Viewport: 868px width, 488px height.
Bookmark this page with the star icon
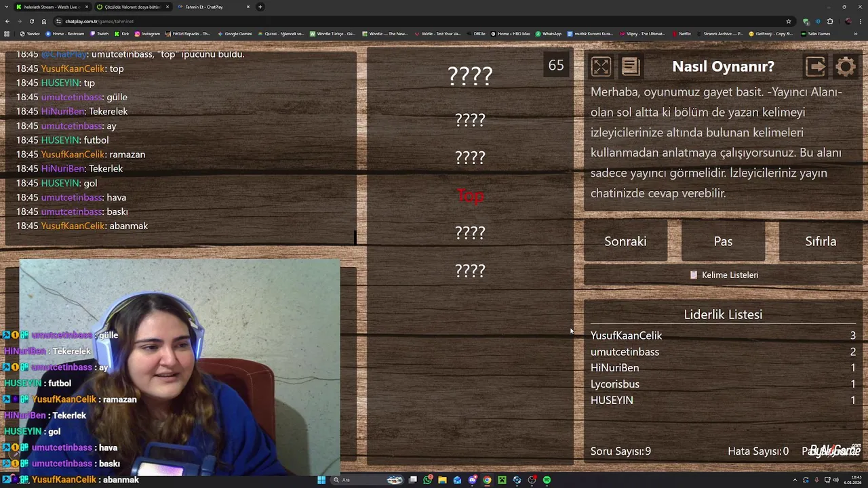(789, 21)
